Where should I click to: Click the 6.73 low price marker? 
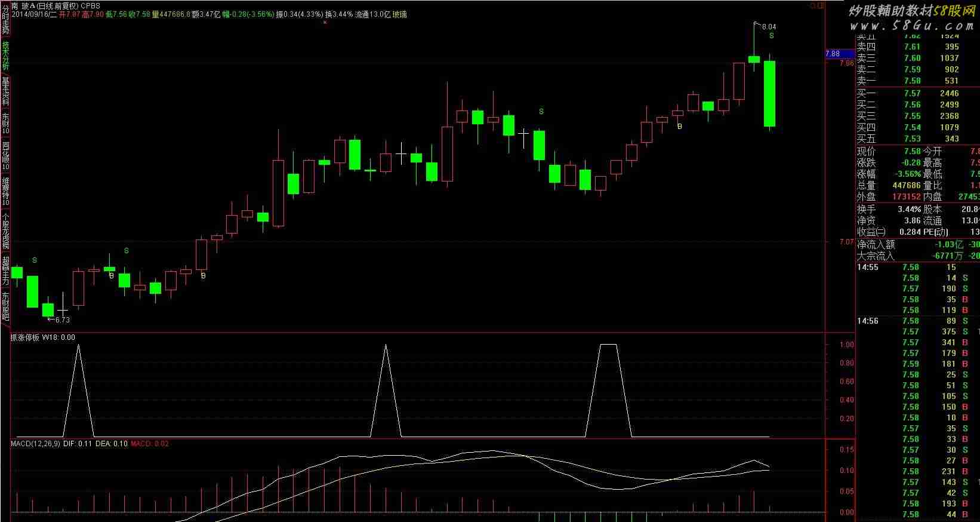click(x=62, y=320)
